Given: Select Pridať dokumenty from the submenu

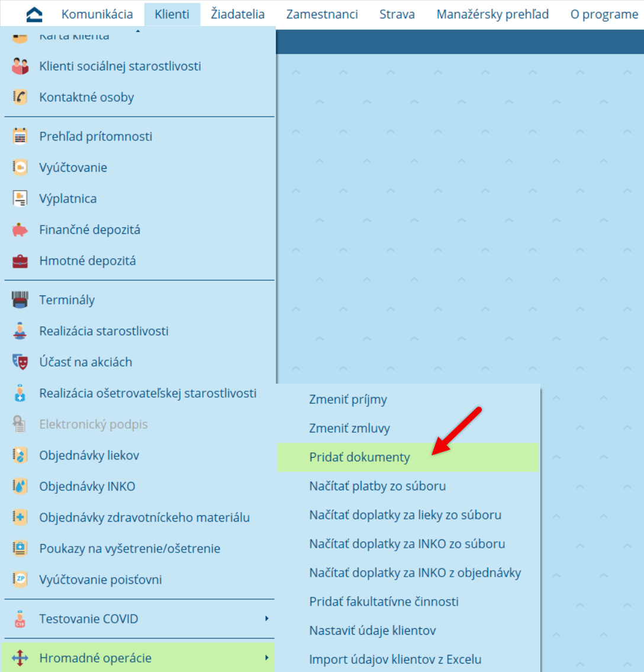Looking at the screenshot, I should [x=408, y=457].
